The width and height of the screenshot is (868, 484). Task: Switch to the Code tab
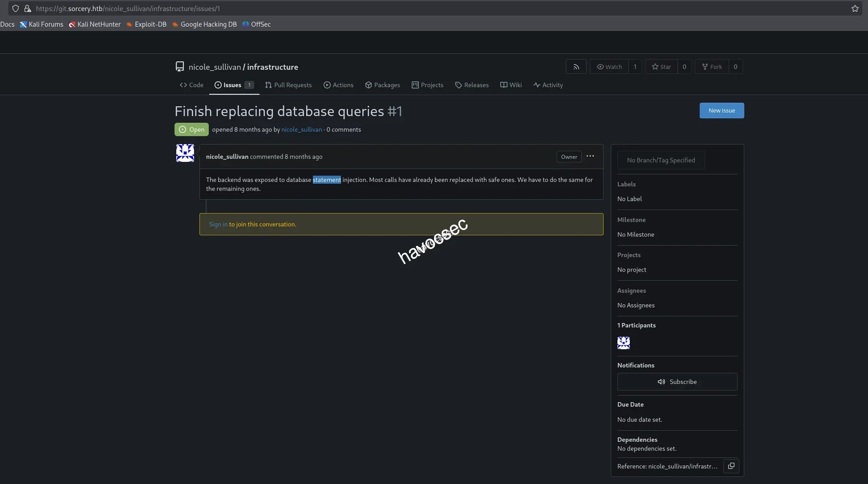tap(191, 85)
